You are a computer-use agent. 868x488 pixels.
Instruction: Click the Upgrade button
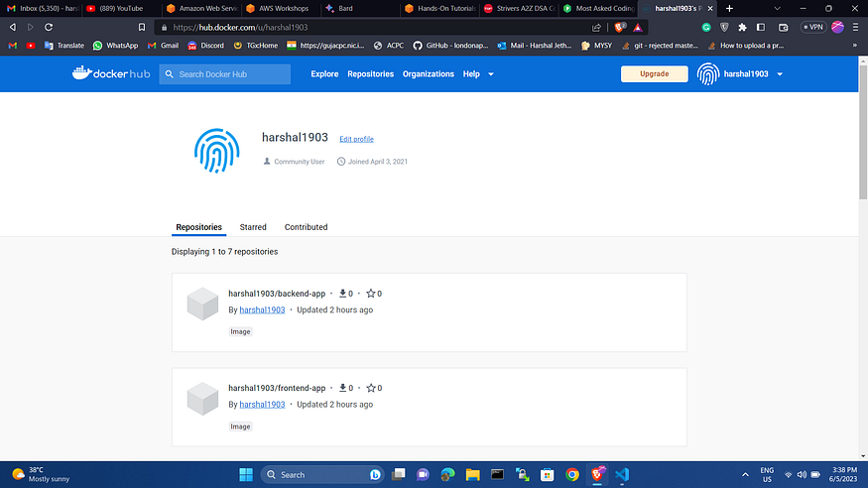click(655, 73)
